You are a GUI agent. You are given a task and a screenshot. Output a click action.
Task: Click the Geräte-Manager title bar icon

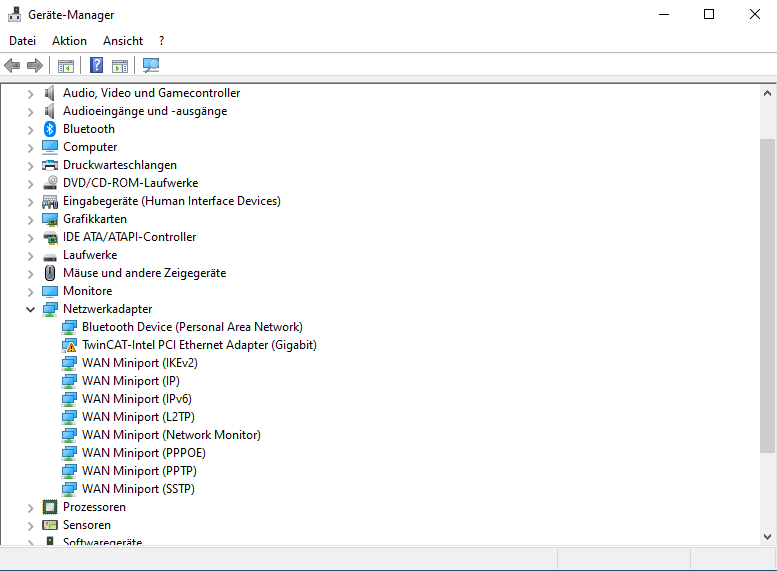(14, 14)
